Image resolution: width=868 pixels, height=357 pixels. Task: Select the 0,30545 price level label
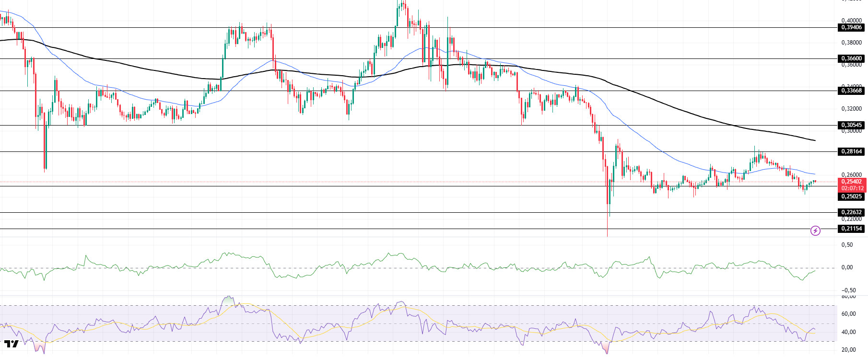852,125
